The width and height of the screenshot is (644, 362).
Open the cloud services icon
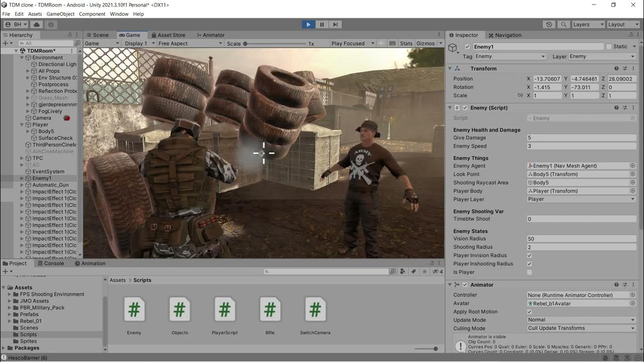point(37,24)
